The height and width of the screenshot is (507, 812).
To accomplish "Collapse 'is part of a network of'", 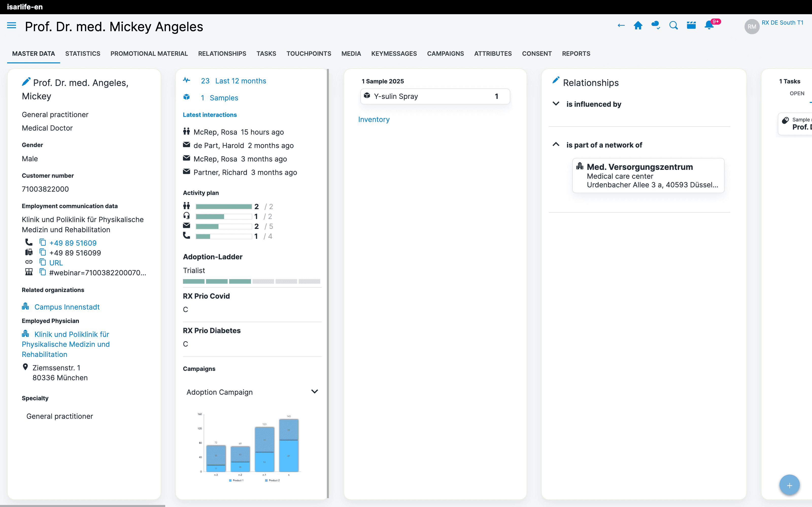I will [556, 144].
